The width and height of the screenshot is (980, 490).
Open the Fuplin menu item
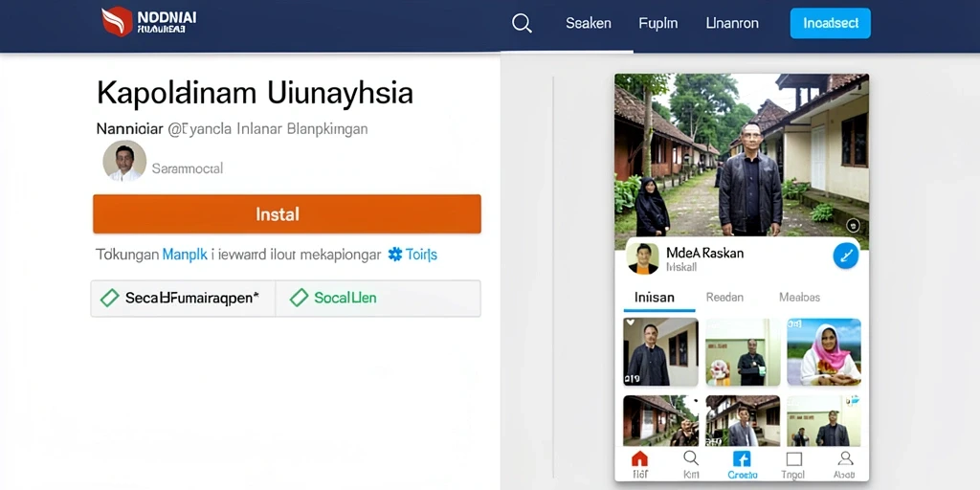pyautogui.click(x=658, y=24)
